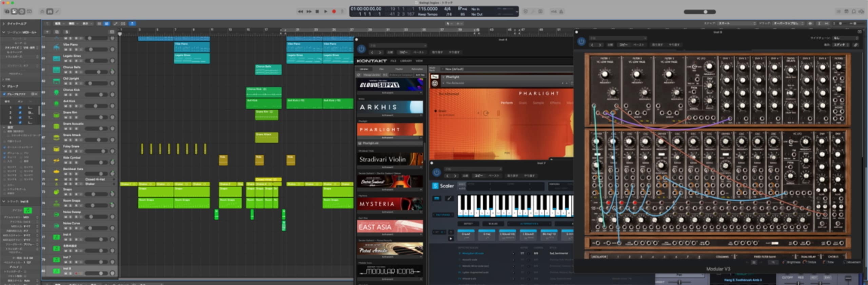This screenshot has width=868, height=285.
Task: Open the EAST ASIA library in Kontakt
Action: (x=390, y=226)
